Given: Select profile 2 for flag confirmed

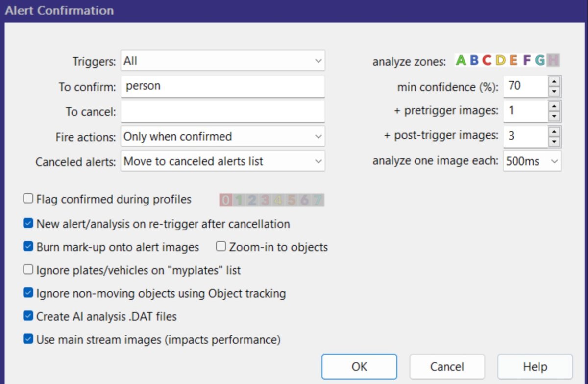Looking at the screenshot, I should [251, 200].
